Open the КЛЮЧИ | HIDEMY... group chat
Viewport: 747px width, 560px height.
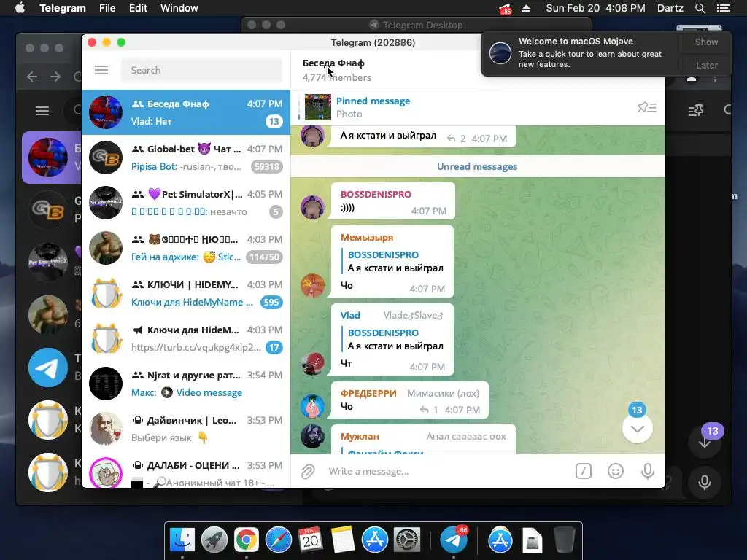click(186, 293)
